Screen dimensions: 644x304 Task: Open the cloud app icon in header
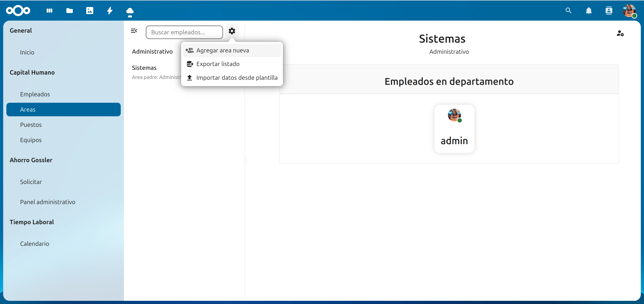[x=130, y=12]
